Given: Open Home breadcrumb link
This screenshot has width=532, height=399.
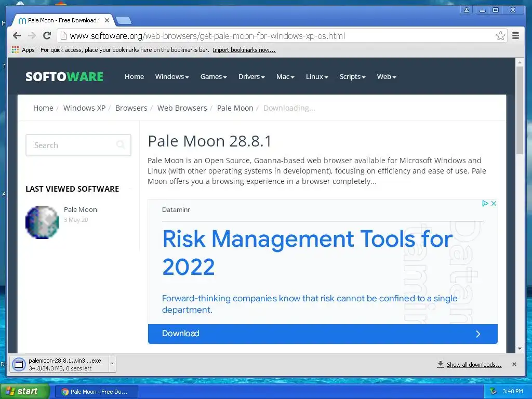Looking at the screenshot, I should [43, 108].
